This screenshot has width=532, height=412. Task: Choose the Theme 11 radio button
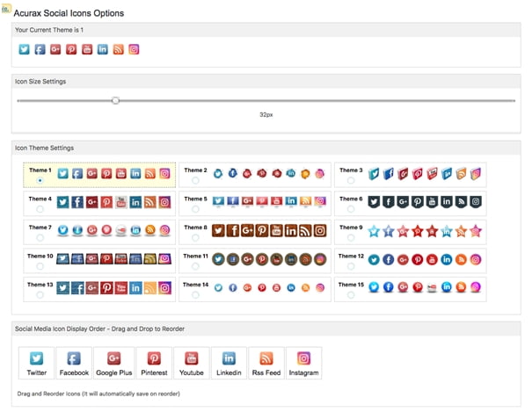click(195, 266)
